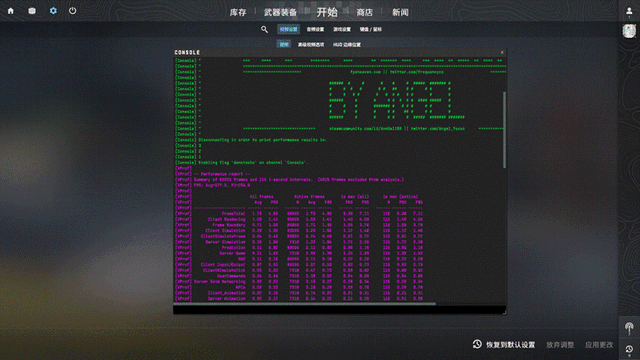This screenshot has height=360, width=640.
Task: Click the settings search magnifier icon
Action: pos(264,29)
